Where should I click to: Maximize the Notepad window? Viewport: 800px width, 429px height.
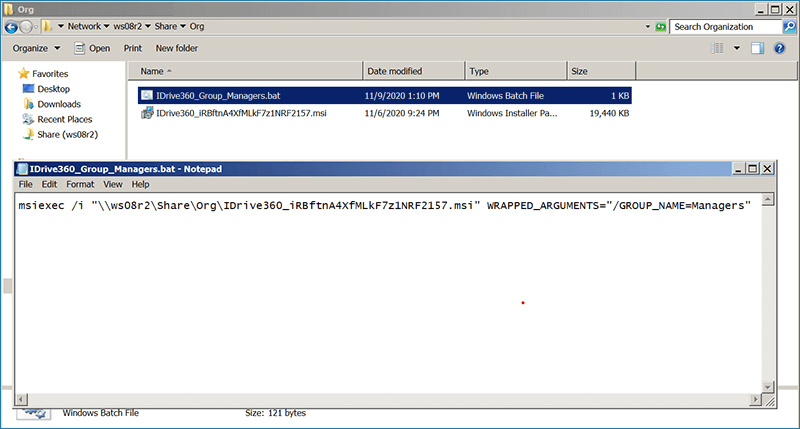pyautogui.click(x=753, y=168)
